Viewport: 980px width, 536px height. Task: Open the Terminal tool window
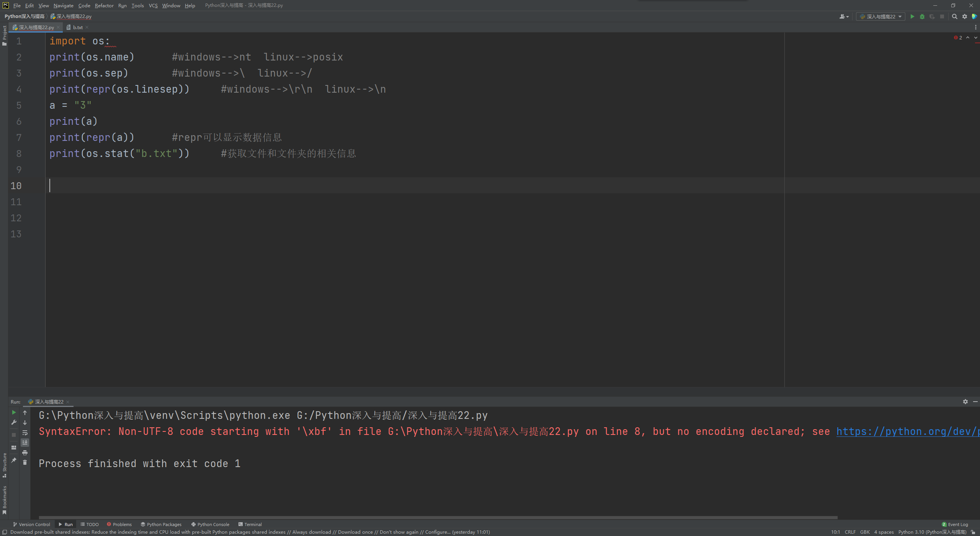tap(250, 525)
